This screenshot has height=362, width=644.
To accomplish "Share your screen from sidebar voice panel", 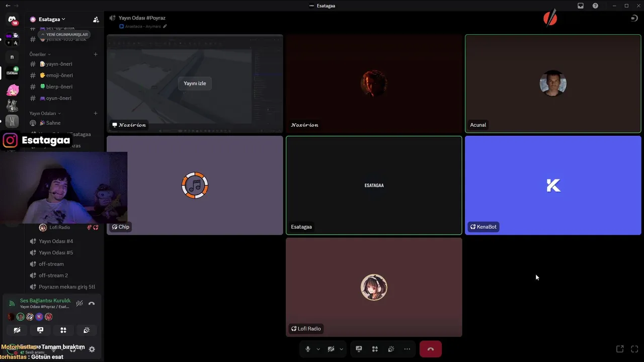I will tap(40, 330).
